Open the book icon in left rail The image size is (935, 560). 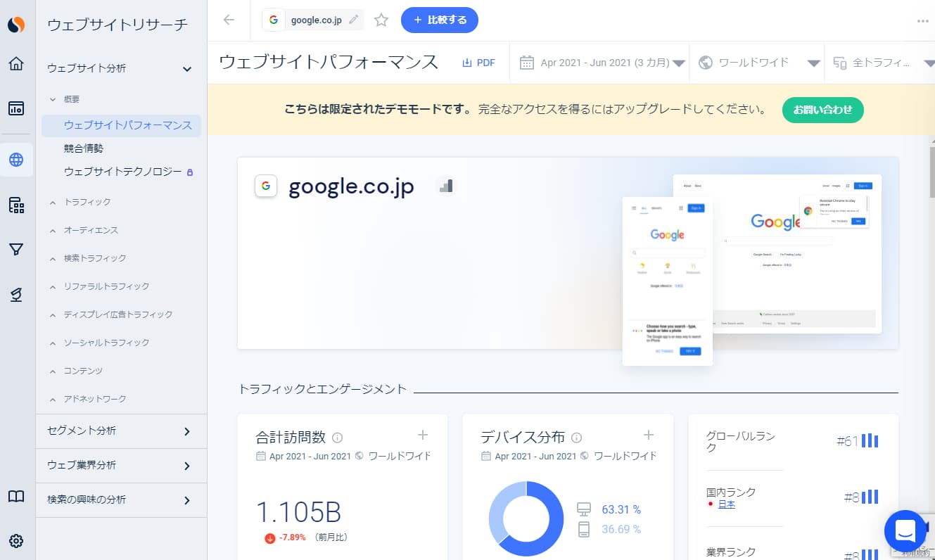click(x=16, y=497)
